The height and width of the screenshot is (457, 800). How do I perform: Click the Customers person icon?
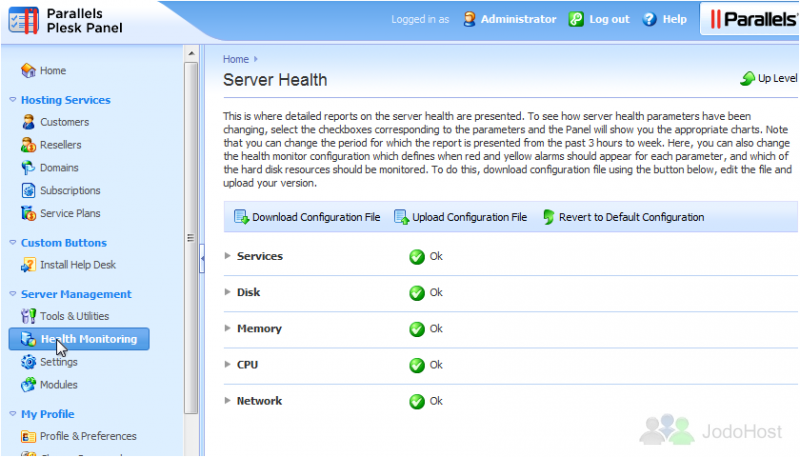click(x=28, y=122)
